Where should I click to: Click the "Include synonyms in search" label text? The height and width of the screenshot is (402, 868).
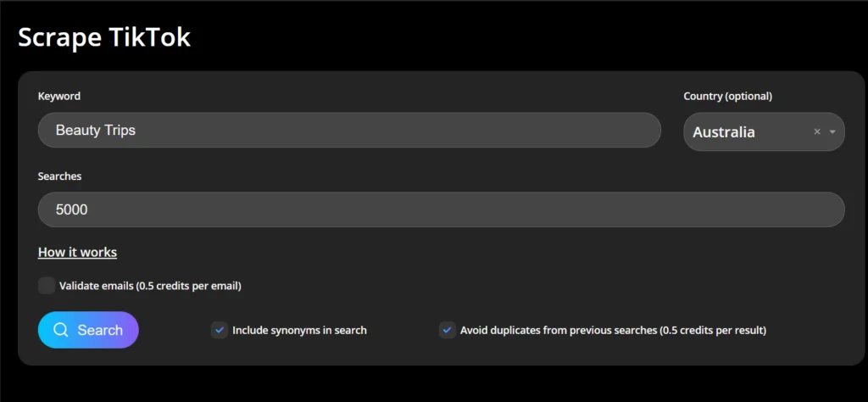coord(299,330)
